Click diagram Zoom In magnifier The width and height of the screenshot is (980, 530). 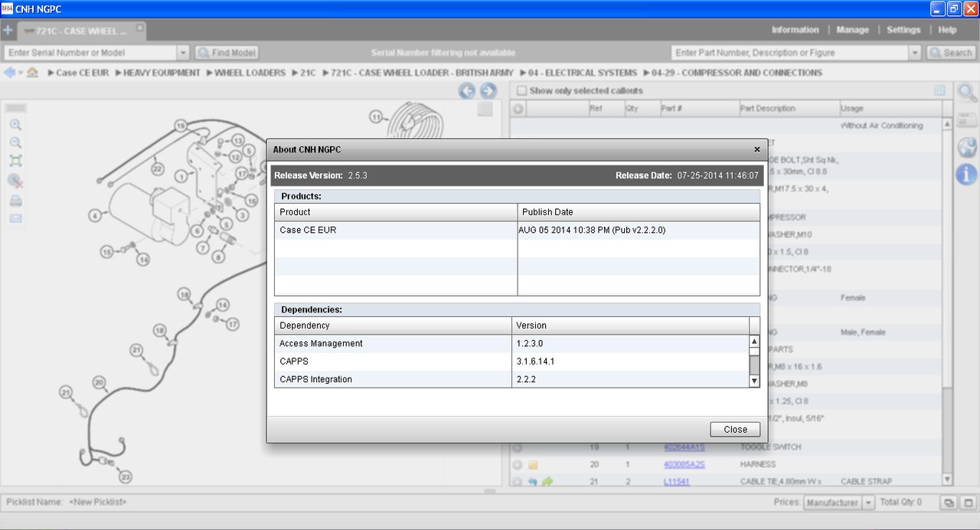pyautogui.click(x=15, y=125)
